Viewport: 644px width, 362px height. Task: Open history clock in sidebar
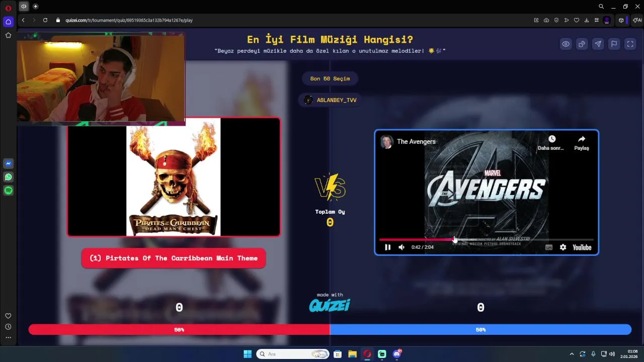coord(8,327)
